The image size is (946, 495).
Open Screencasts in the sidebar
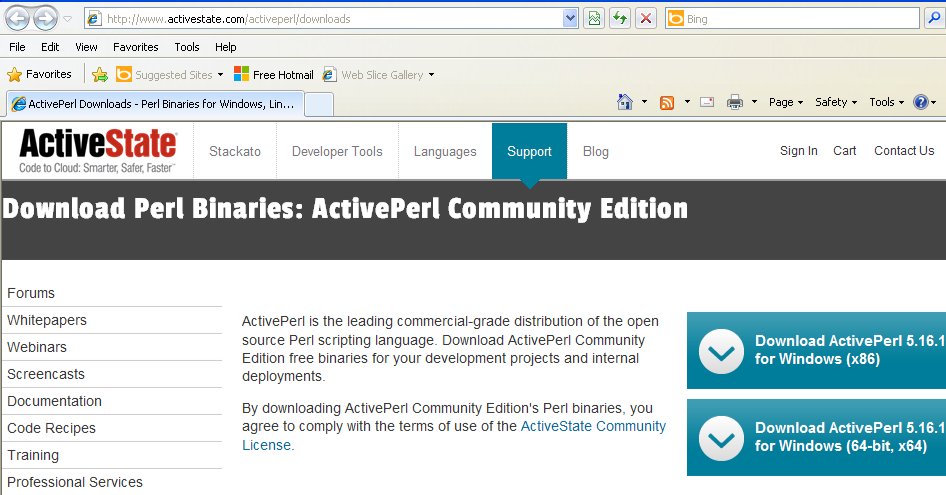click(x=46, y=374)
